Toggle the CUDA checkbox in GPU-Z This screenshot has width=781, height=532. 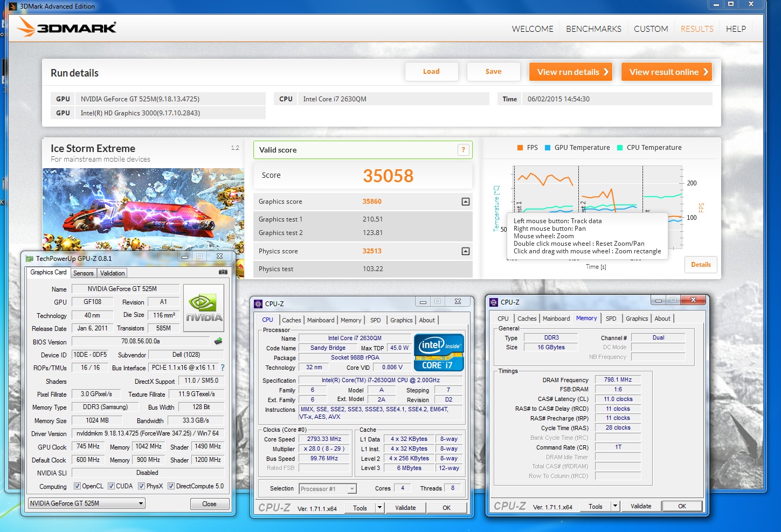click(111, 486)
